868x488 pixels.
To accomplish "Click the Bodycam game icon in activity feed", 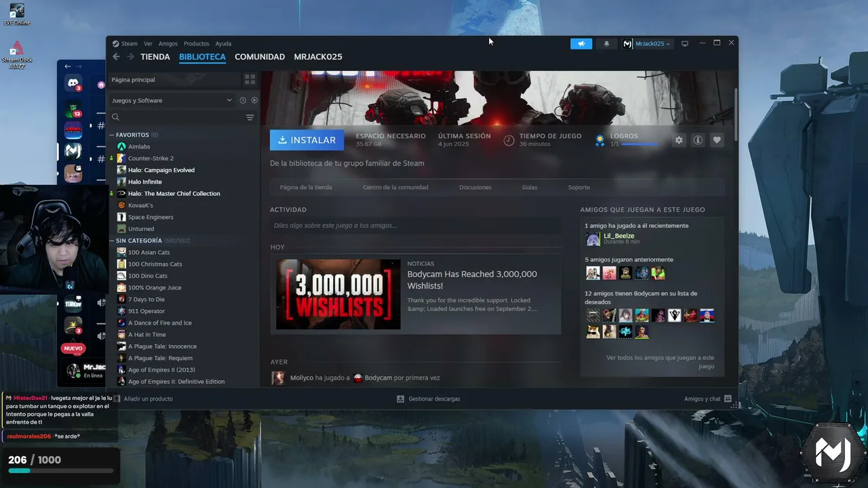I will coord(358,378).
